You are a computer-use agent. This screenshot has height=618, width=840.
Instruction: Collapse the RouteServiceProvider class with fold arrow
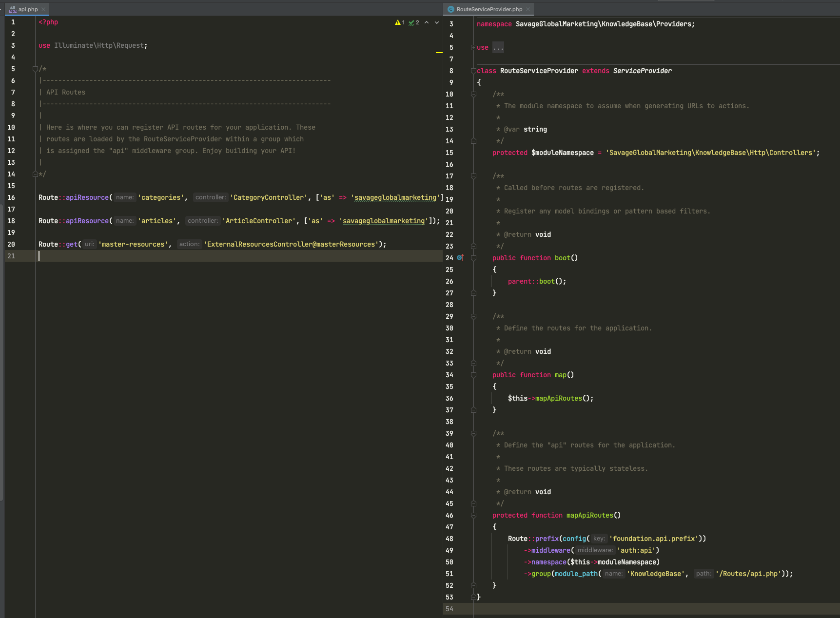(x=473, y=71)
